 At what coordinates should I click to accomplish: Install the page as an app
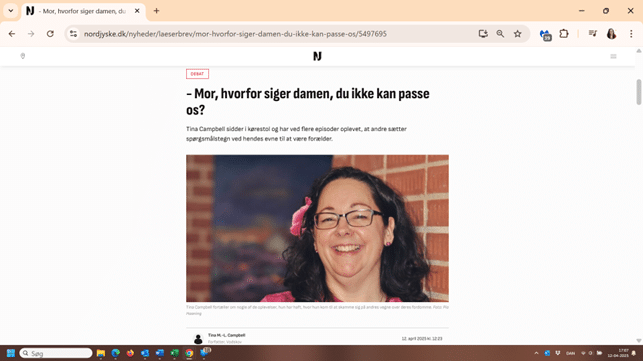483,34
